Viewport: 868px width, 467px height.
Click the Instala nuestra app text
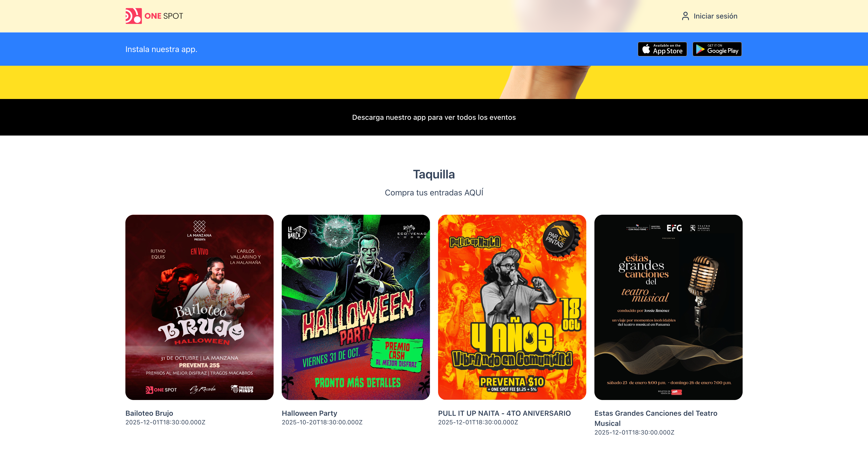[161, 49]
